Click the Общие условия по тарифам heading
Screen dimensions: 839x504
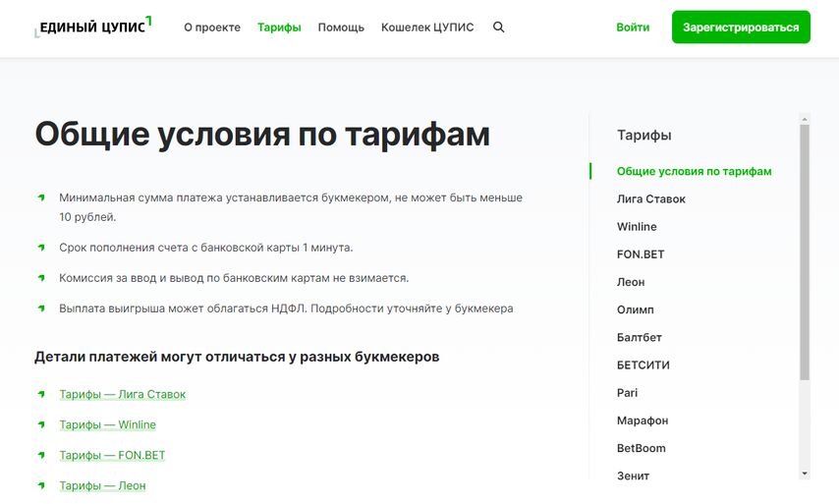[262, 134]
